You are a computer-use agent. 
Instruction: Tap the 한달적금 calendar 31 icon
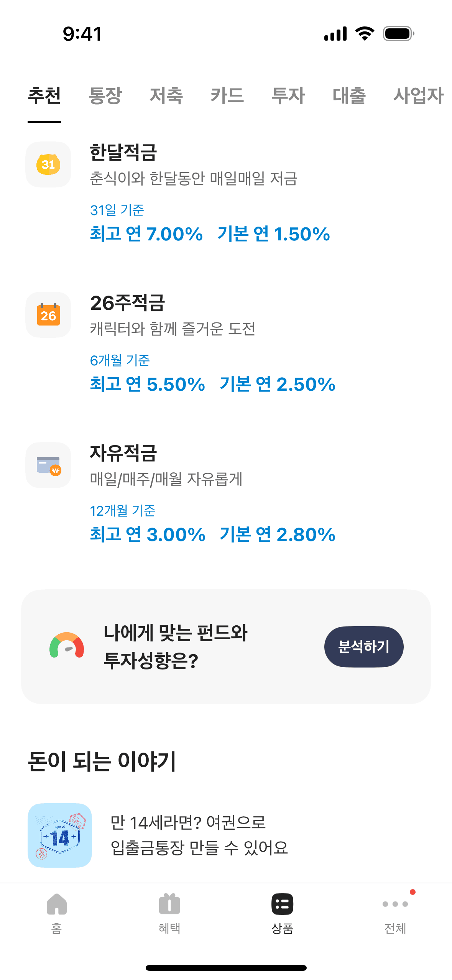point(48,164)
